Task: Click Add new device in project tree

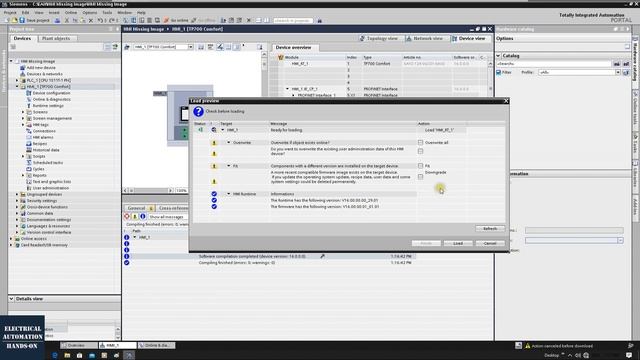Action: tap(41, 68)
